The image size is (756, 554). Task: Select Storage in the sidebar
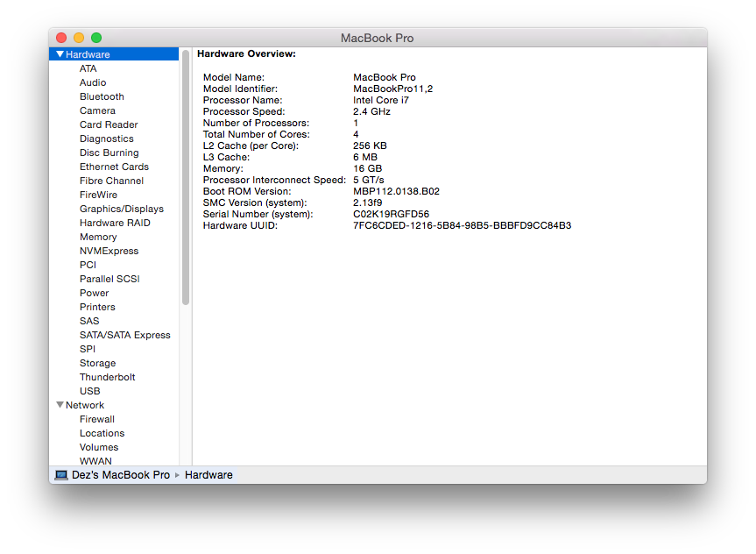(97, 362)
